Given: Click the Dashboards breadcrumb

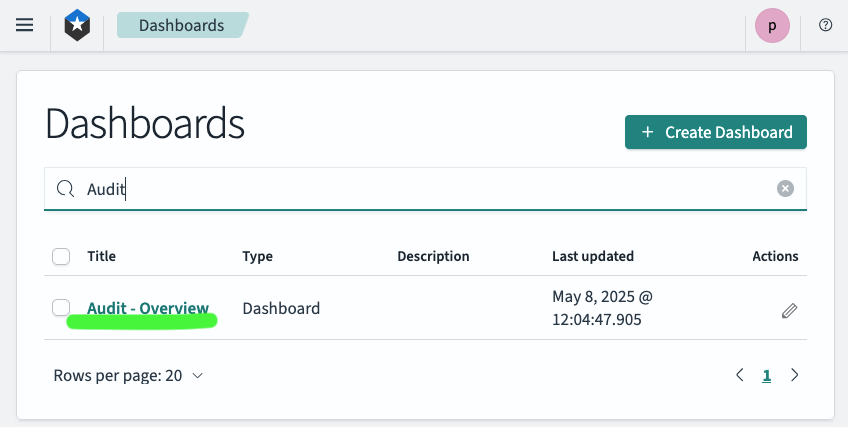Looking at the screenshot, I should point(182,25).
